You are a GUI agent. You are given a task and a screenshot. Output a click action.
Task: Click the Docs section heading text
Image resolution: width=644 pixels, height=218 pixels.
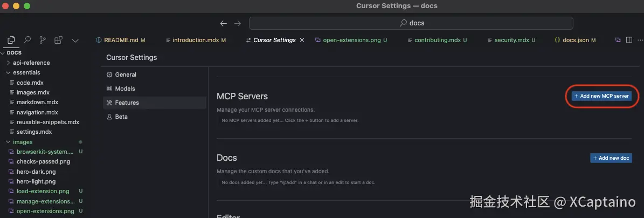pos(227,158)
